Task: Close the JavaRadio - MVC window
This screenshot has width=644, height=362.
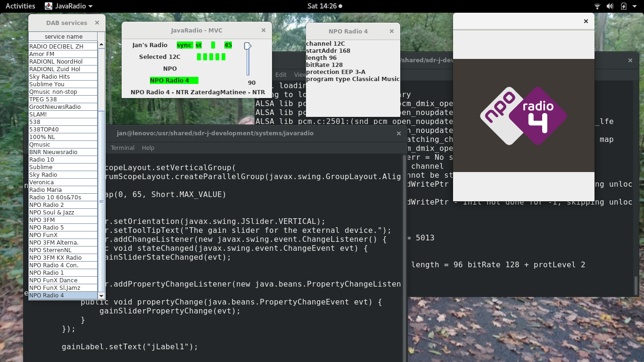Action: [264, 30]
